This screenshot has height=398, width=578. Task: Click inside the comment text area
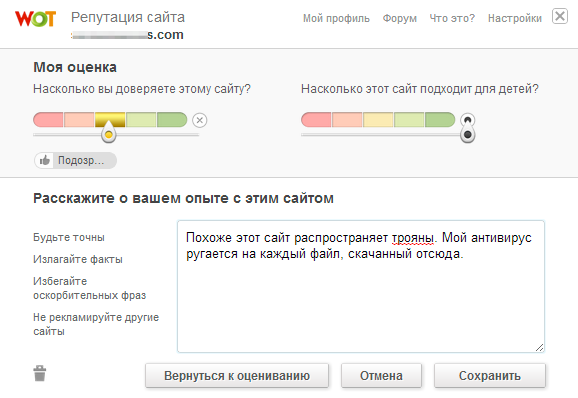361,286
